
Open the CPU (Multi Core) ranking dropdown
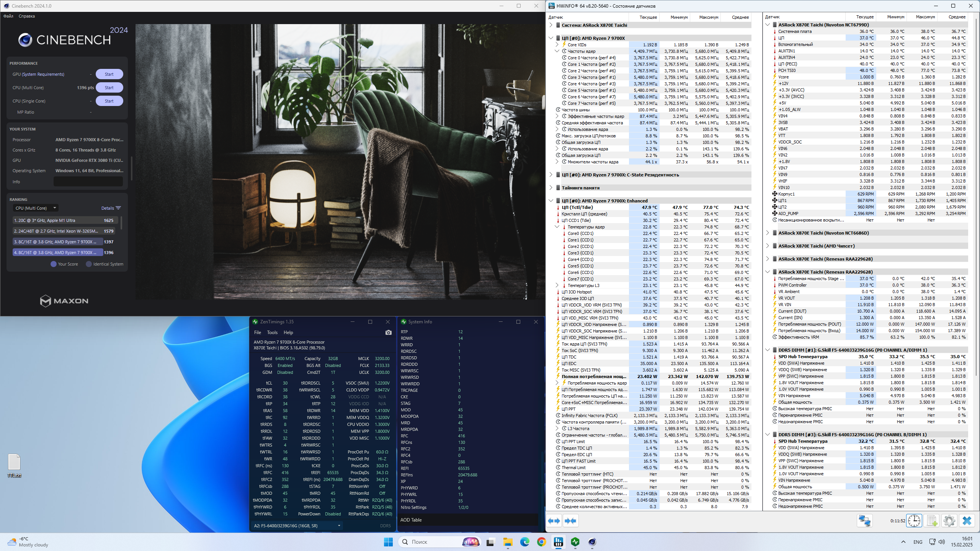click(x=36, y=208)
